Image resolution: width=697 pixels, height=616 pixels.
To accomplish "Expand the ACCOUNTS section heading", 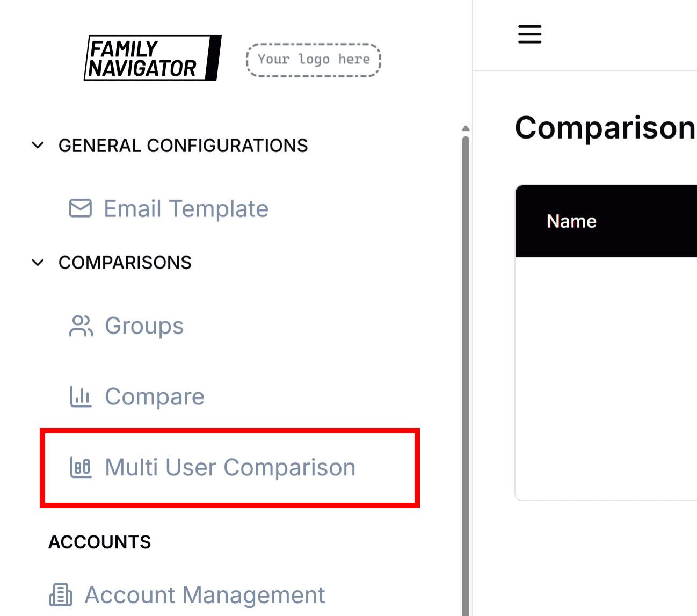I will 99,542.
